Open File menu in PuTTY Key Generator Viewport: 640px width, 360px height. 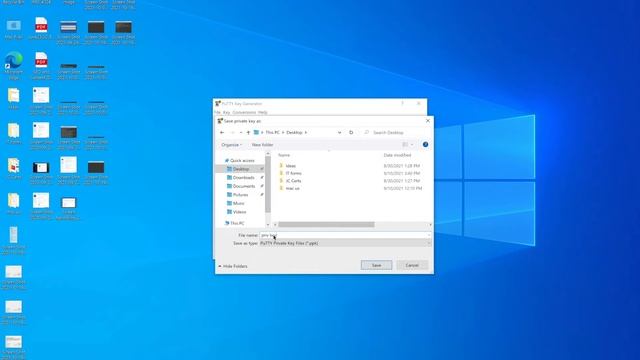click(218, 112)
